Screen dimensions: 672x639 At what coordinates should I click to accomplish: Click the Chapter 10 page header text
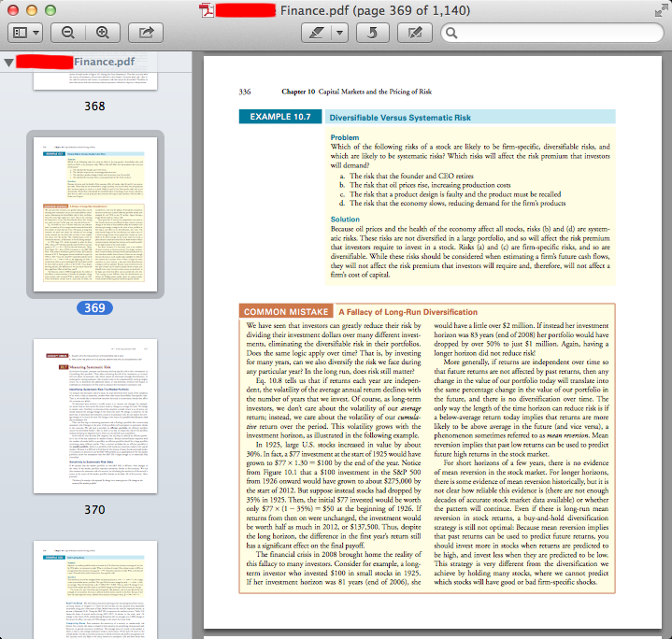[357, 92]
